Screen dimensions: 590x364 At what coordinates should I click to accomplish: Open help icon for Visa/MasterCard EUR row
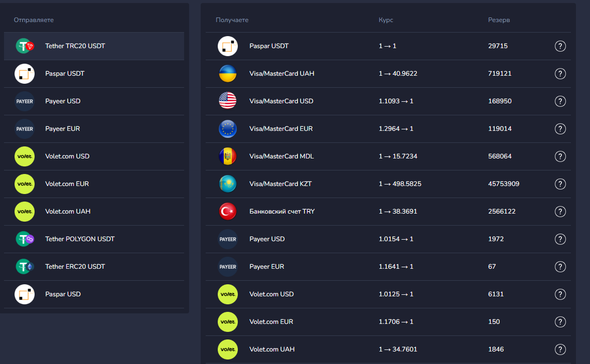pyautogui.click(x=560, y=129)
